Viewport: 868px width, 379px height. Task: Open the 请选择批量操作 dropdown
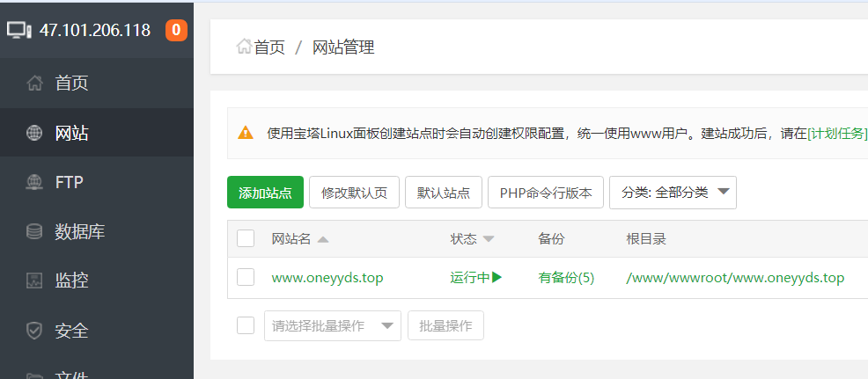(333, 325)
